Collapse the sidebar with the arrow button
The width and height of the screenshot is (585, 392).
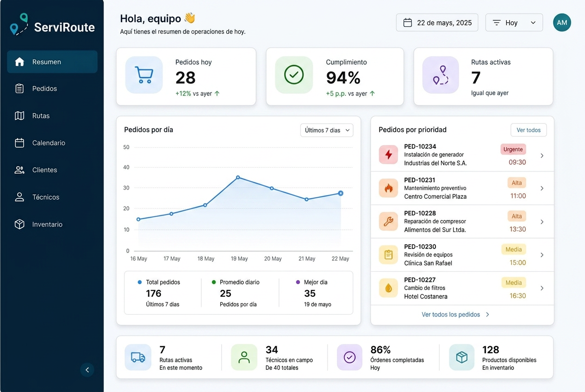pyautogui.click(x=87, y=370)
